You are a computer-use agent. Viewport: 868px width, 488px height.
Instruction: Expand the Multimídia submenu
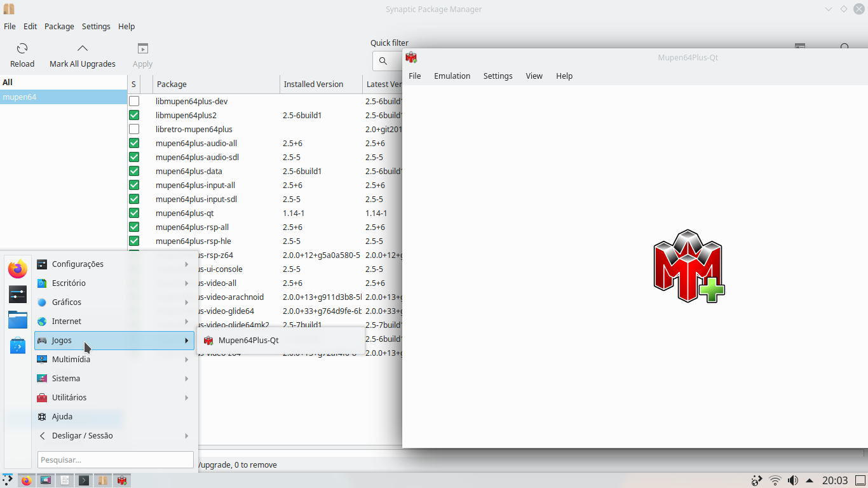click(114, 359)
